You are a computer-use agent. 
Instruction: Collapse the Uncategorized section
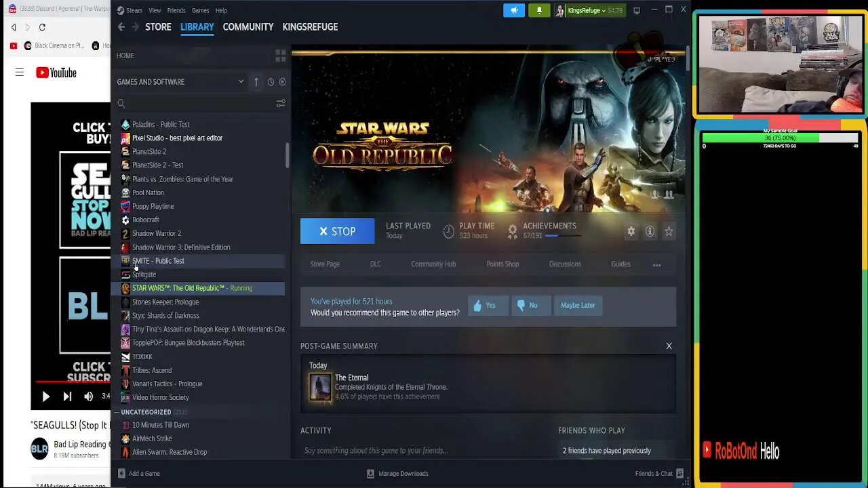tap(117, 412)
